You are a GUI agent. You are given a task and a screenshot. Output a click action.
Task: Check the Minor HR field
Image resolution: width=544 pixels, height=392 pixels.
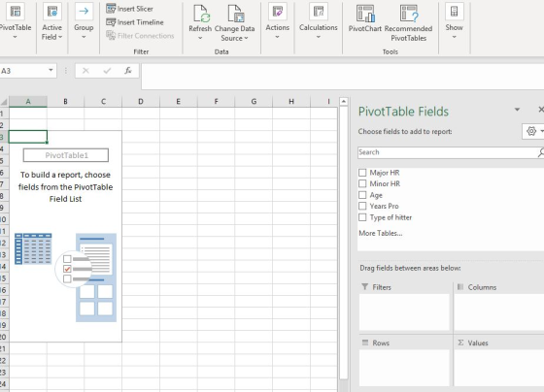[x=362, y=183]
